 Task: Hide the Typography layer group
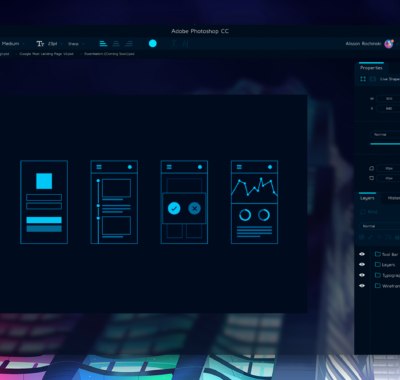coord(362,275)
